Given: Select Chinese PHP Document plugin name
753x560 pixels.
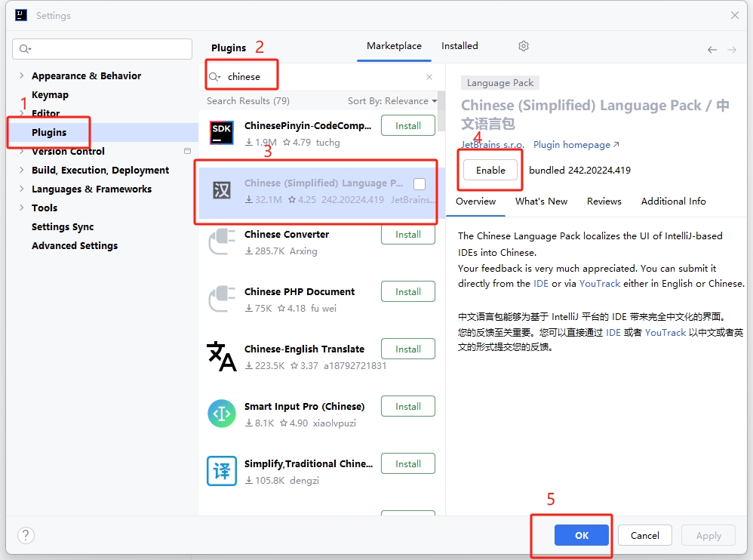Looking at the screenshot, I should [300, 291].
